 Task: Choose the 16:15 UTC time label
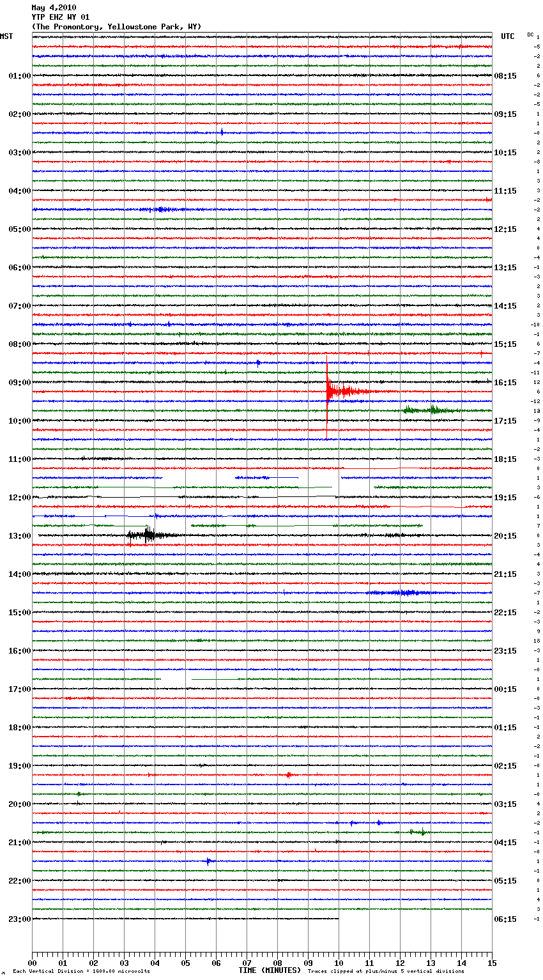(x=505, y=383)
